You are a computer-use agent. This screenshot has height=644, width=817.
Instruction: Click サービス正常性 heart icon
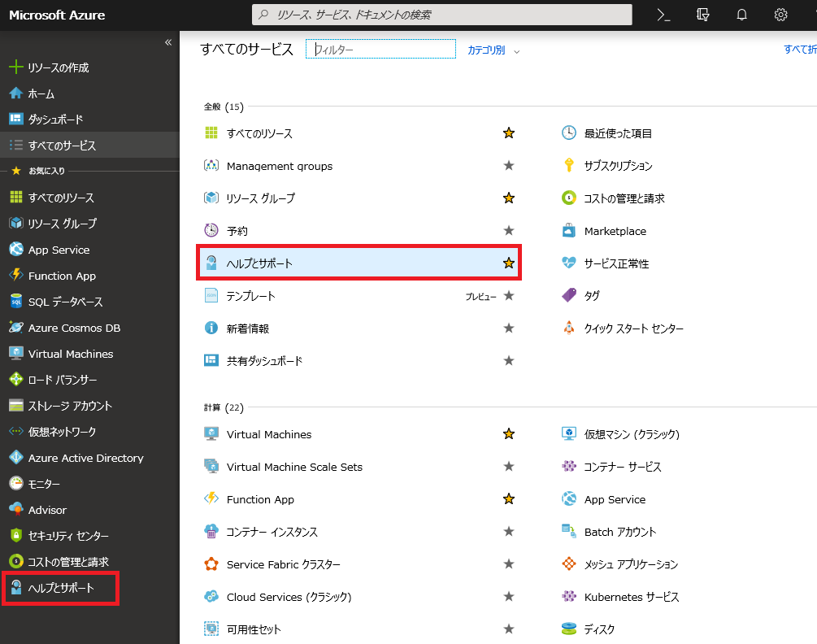point(569,263)
